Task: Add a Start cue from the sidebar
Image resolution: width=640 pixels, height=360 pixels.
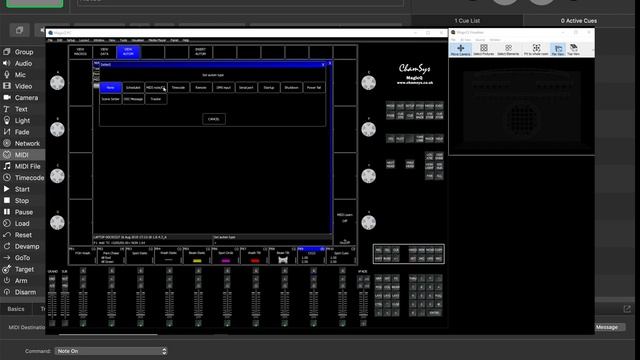Action: point(18,189)
